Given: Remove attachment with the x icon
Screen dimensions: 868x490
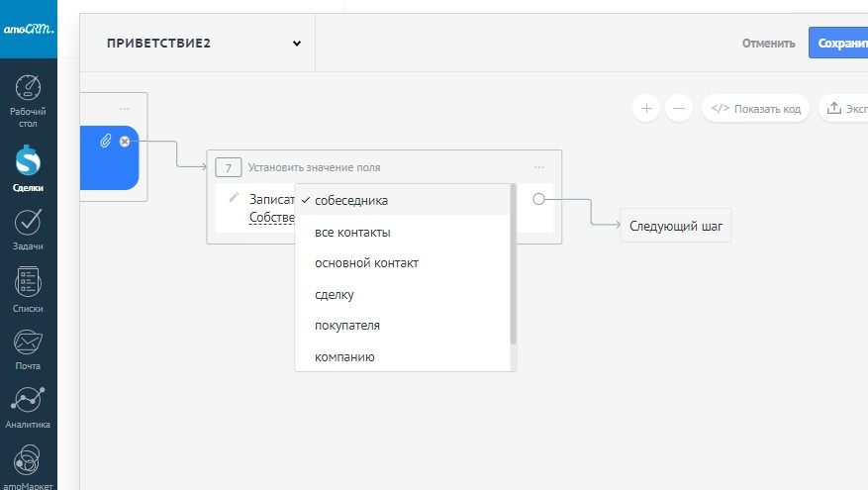Looking at the screenshot, I should tap(125, 143).
